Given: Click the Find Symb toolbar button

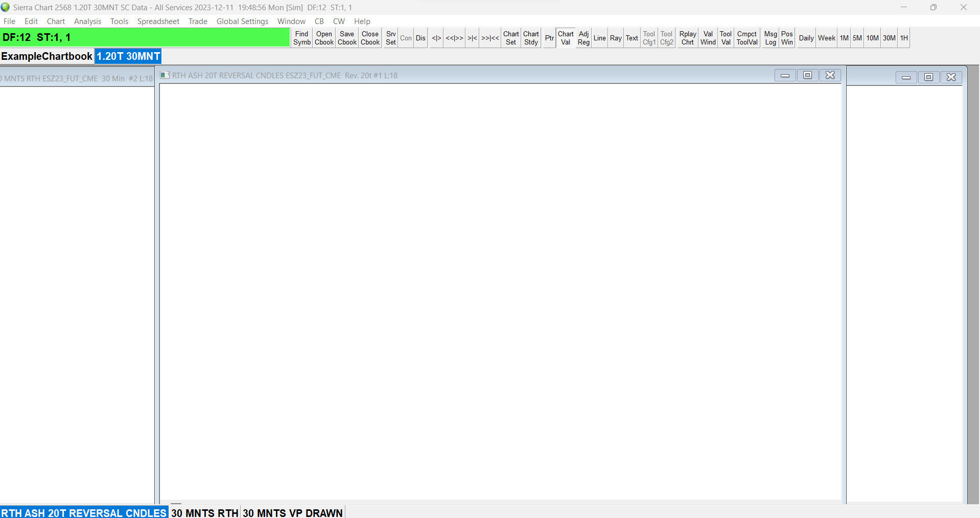Looking at the screenshot, I should tap(302, 38).
